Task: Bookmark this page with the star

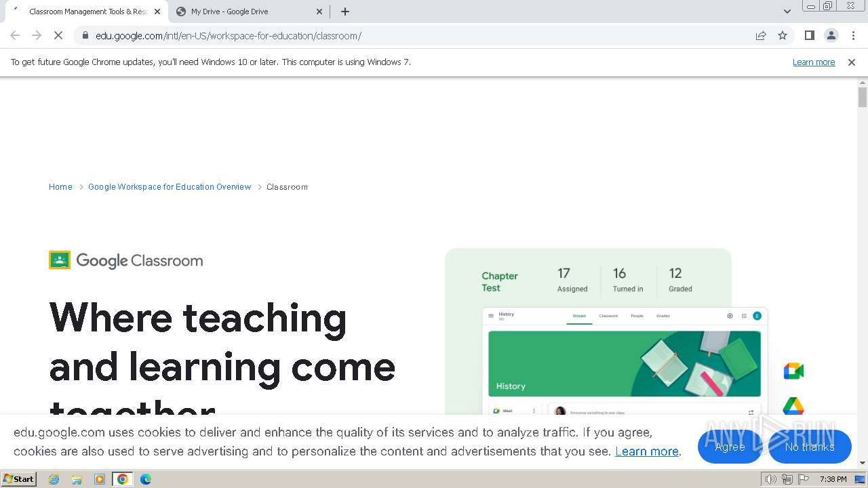Action: [x=783, y=36]
